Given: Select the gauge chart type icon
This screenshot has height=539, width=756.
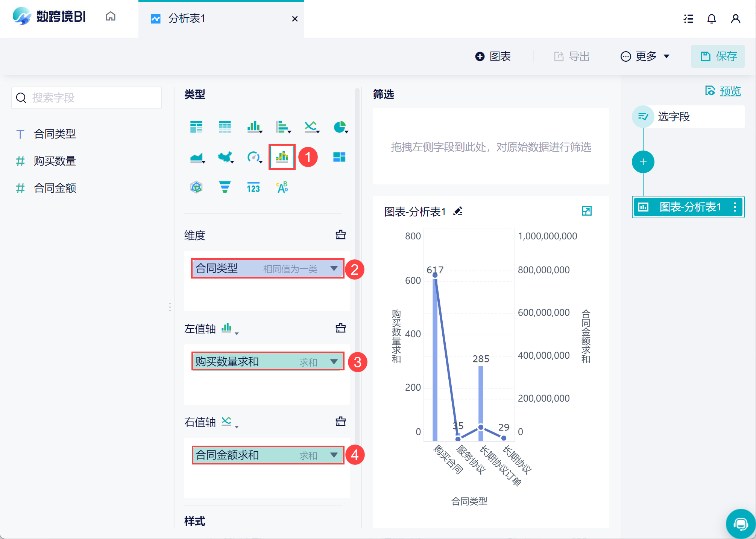Looking at the screenshot, I should [254, 157].
